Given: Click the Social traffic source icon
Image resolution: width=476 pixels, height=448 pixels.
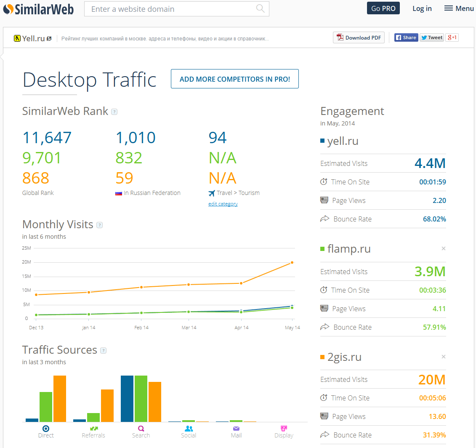Looking at the screenshot, I should point(189,429).
